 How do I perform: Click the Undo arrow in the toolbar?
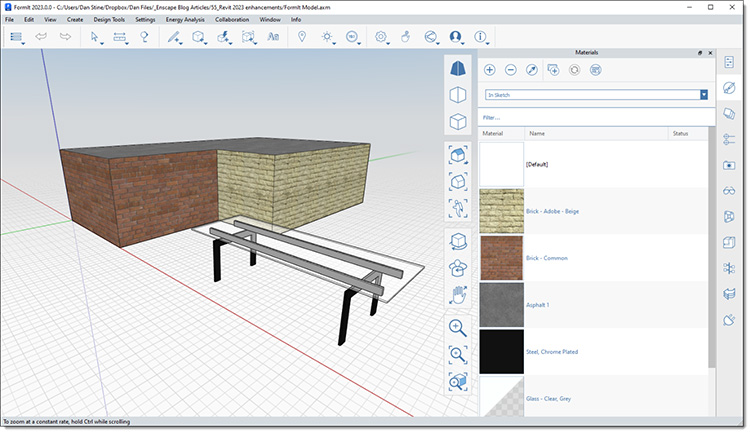41,36
